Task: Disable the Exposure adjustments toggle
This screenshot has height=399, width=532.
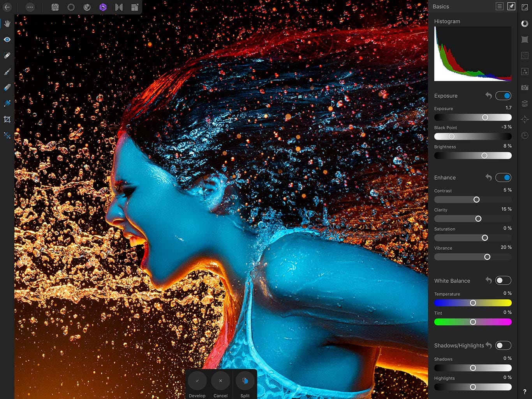Action: [x=504, y=95]
